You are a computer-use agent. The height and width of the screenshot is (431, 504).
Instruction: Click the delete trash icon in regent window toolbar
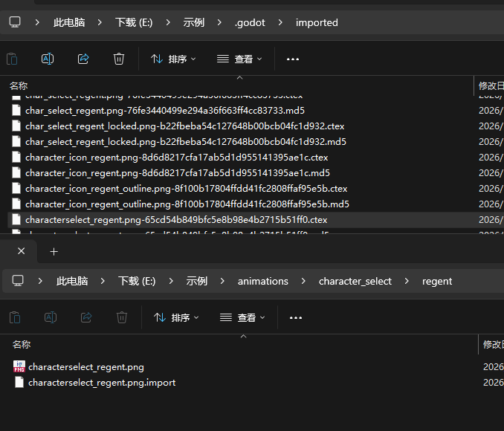[x=121, y=317]
